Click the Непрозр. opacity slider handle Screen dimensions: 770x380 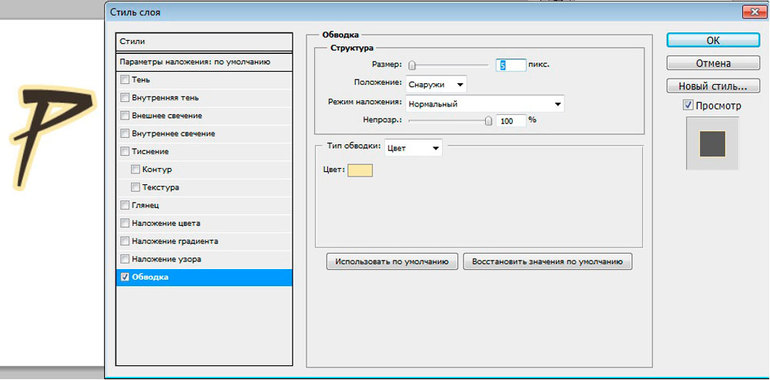click(x=488, y=121)
